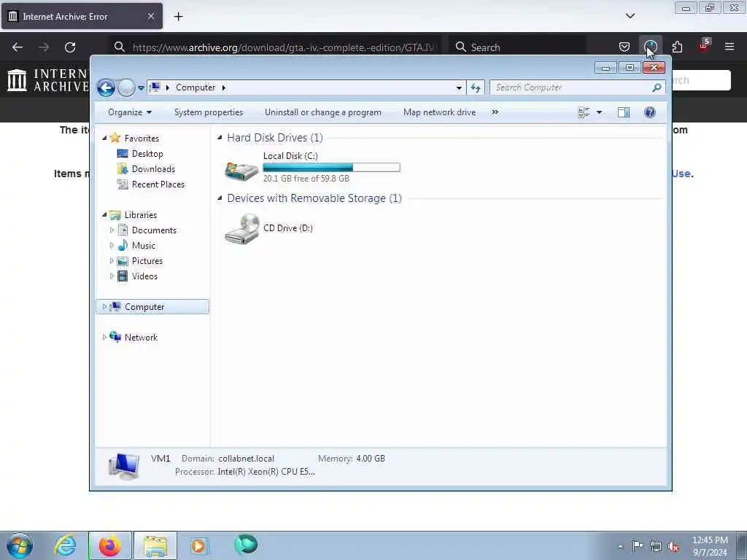Open Desktop under Favorites
Screen dimensions: 747x560
click(147, 154)
